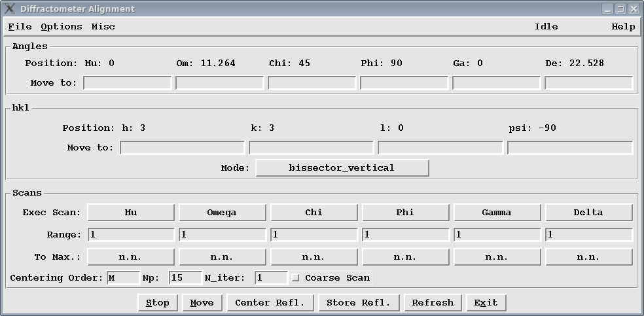Click the Mu angle Move to field
Viewport: 644px width, 316px height.
pyautogui.click(x=128, y=83)
